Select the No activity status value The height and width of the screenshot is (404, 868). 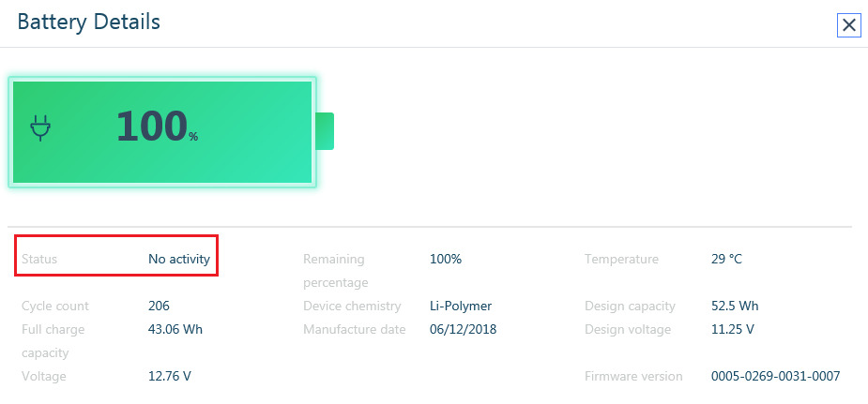pyautogui.click(x=179, y=259)
